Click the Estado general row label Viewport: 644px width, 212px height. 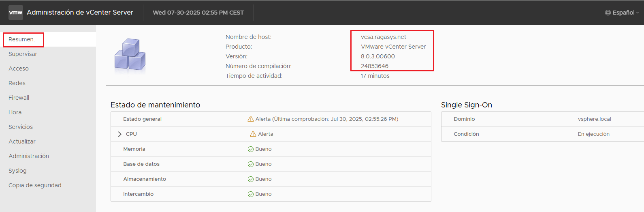(x=143, y=119)
